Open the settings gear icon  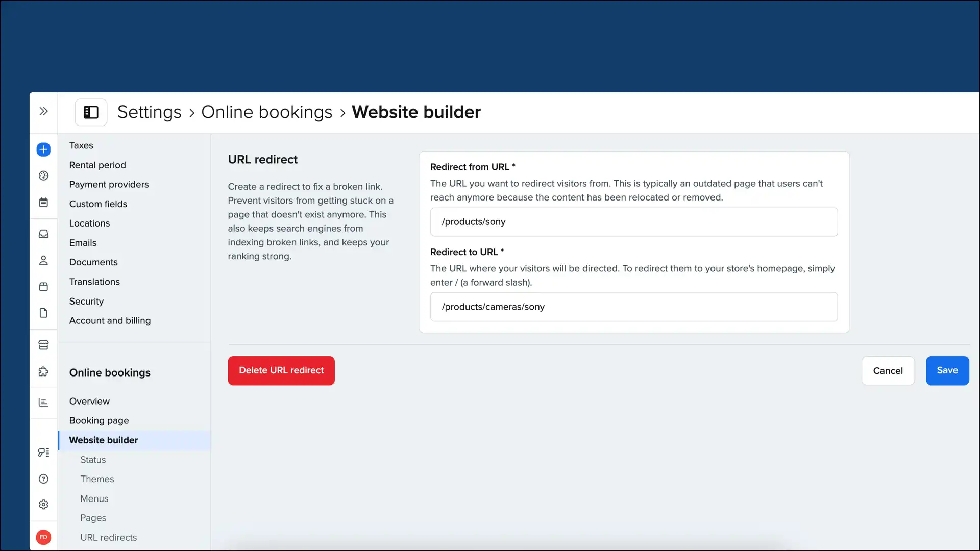(x=43, y=505)
